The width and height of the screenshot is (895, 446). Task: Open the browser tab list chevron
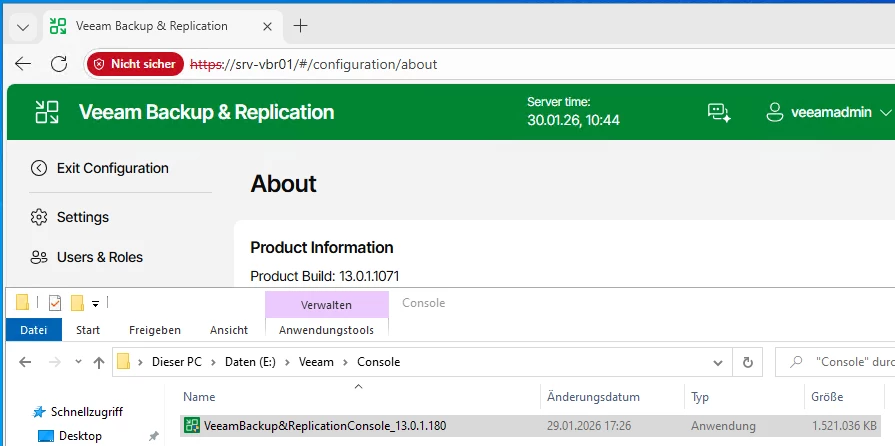[x=23, y=27]
